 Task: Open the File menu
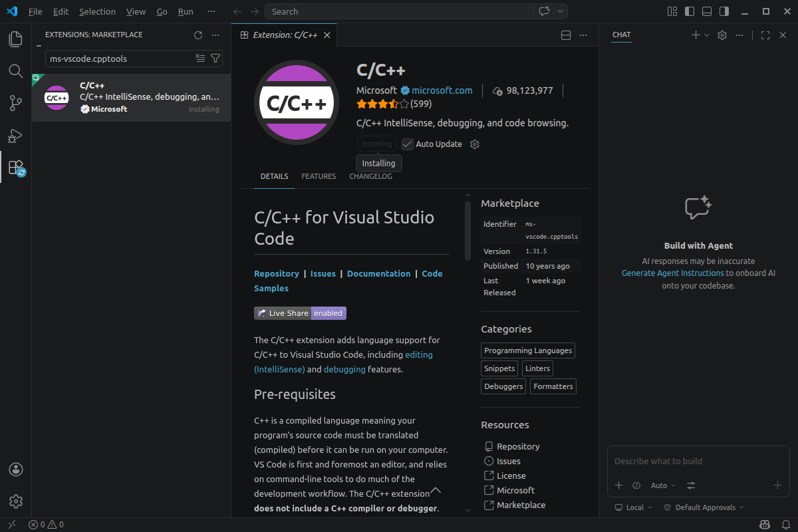click(x=35, y=11)
